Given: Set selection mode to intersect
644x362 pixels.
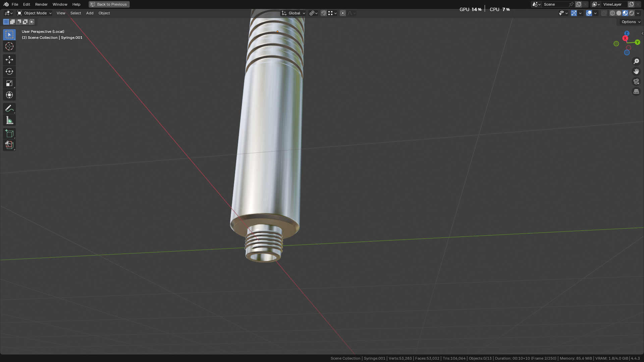Looking at the screenshot, I should (x=32, y=22).
